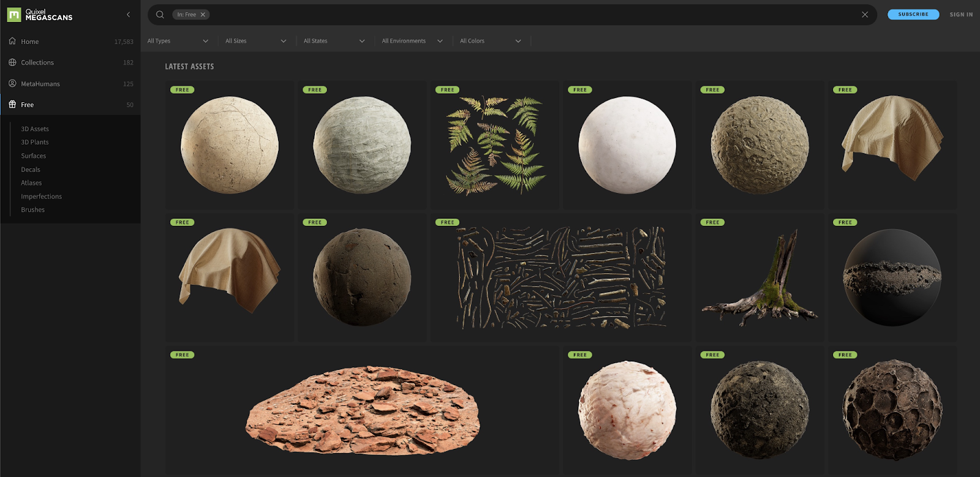The width and height of the screenshot is (980, 477).
Task: Open the cracked beige plaster sphere asset
Action: point(230,145)
